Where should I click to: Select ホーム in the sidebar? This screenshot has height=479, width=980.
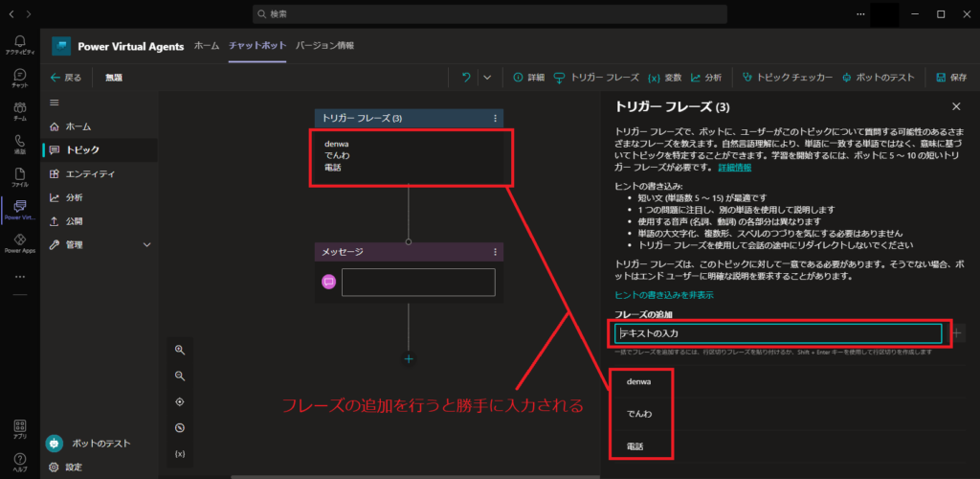coord(100,126)
